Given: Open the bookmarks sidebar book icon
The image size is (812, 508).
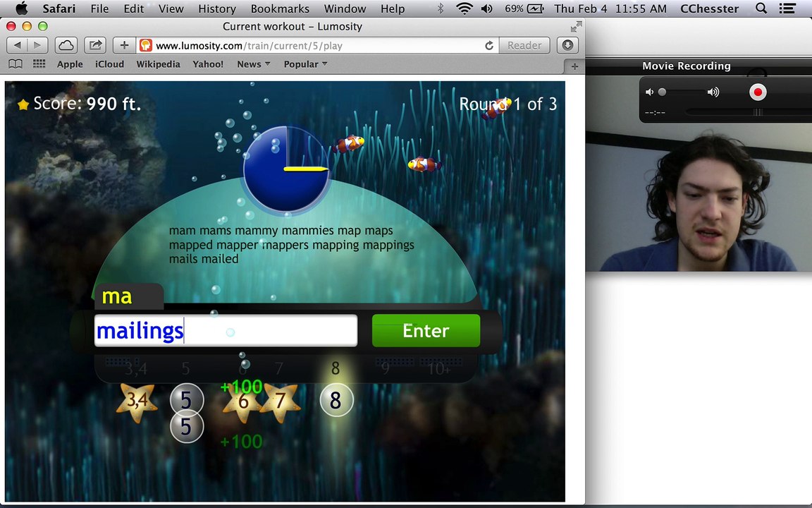Looking at the screenshot, I should pyautogui.click(x=16, y=64).
